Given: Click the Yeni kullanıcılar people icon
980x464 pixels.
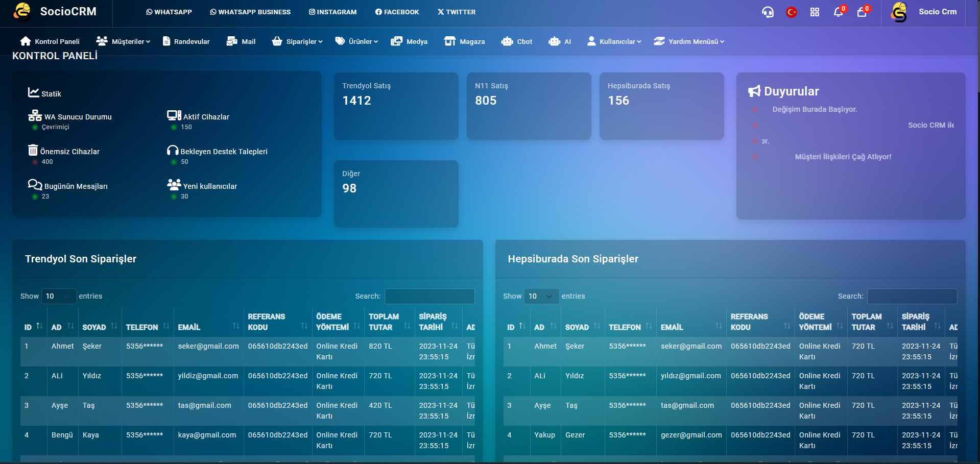Looking at the screenshot, I should [x=174, y=184].
